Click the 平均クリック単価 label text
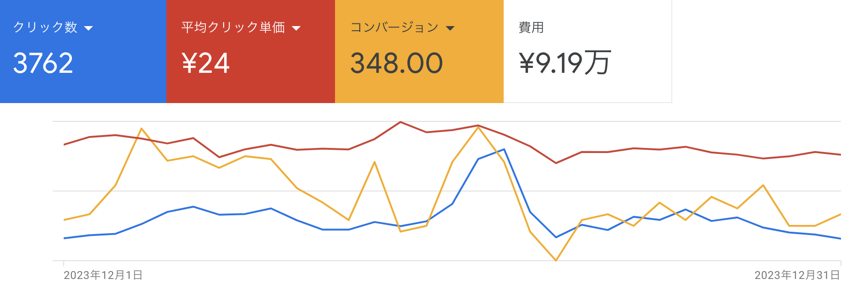 coord(233,27)
